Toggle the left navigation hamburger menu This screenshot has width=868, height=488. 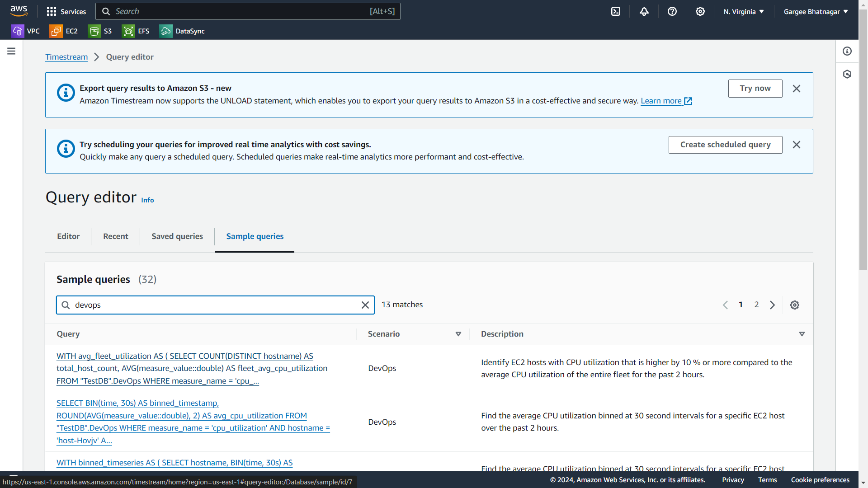pos(11,51)
